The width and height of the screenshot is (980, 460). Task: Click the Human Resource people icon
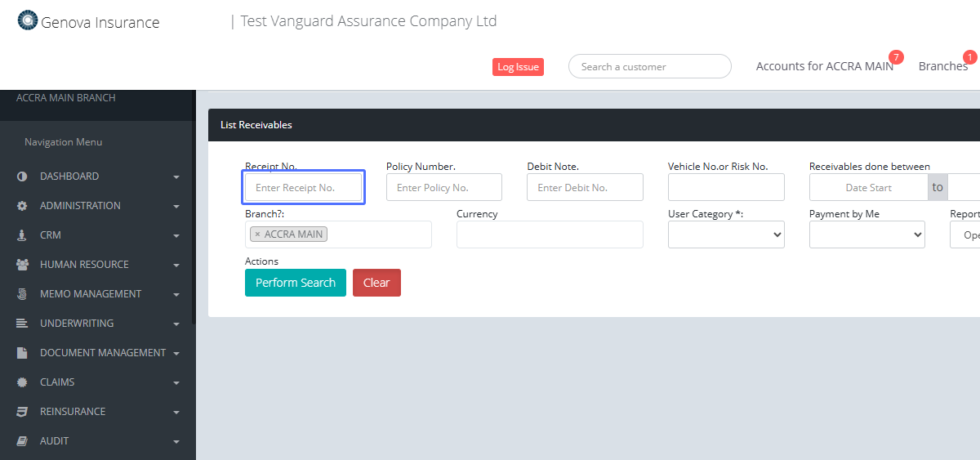[x=22, y=265]
